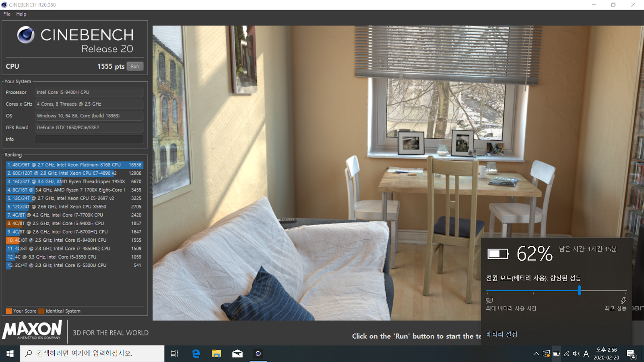Select ranking row Core i5-3550 CPU
This screenshot has height=362, width=644.
click(x=74, y=257)
